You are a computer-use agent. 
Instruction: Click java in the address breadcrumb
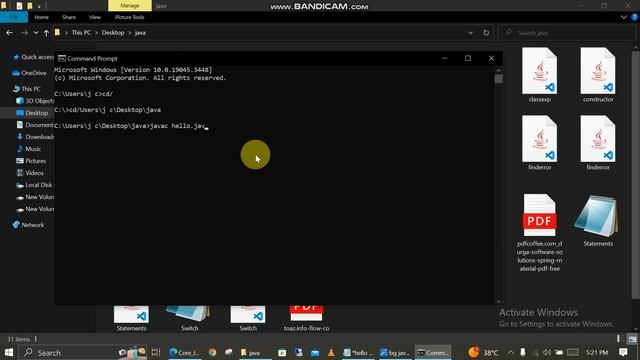click(x=140, y=33)
